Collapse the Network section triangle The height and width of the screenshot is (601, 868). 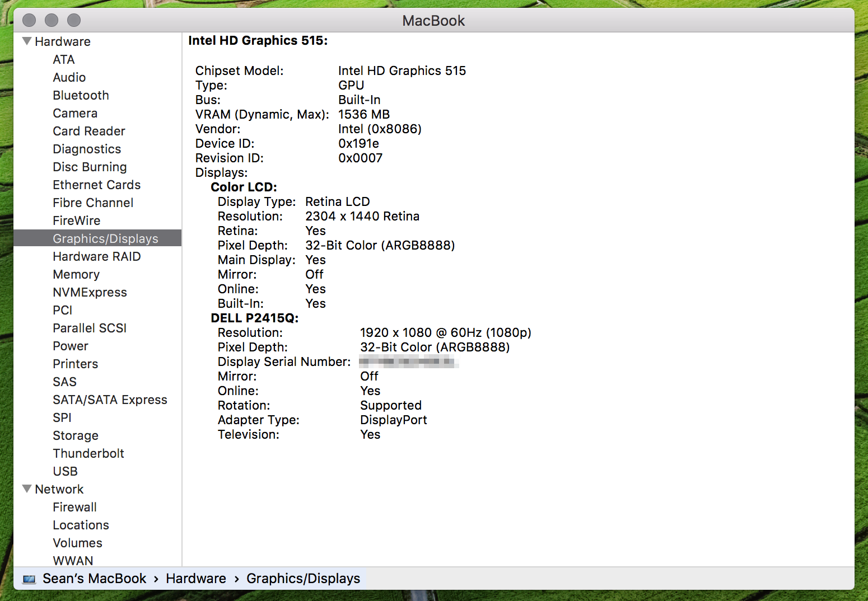pyautogui.click(x=27, y=489)
